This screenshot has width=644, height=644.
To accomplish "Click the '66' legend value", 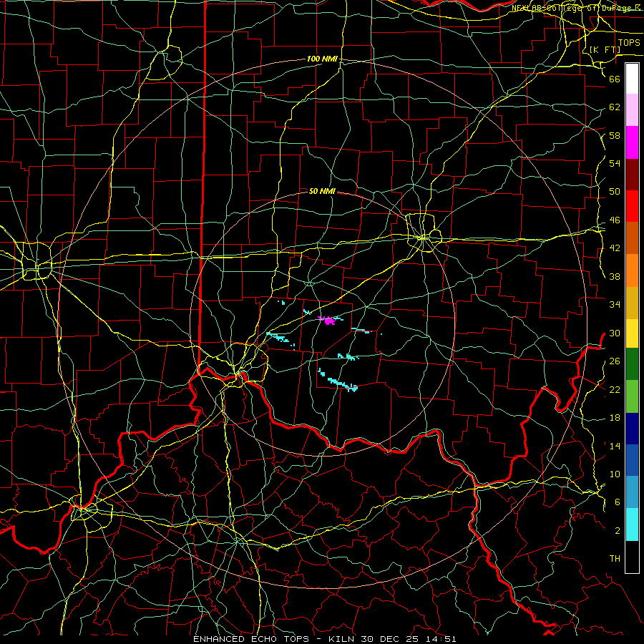I will pyautogui.click(x=615, y=79).
